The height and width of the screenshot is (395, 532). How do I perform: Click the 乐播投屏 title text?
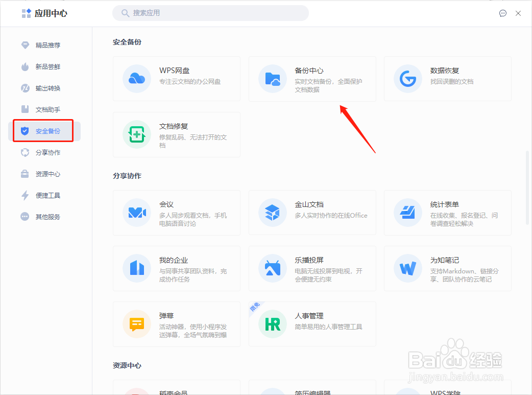pyautogui.click(x=309, y=260)
